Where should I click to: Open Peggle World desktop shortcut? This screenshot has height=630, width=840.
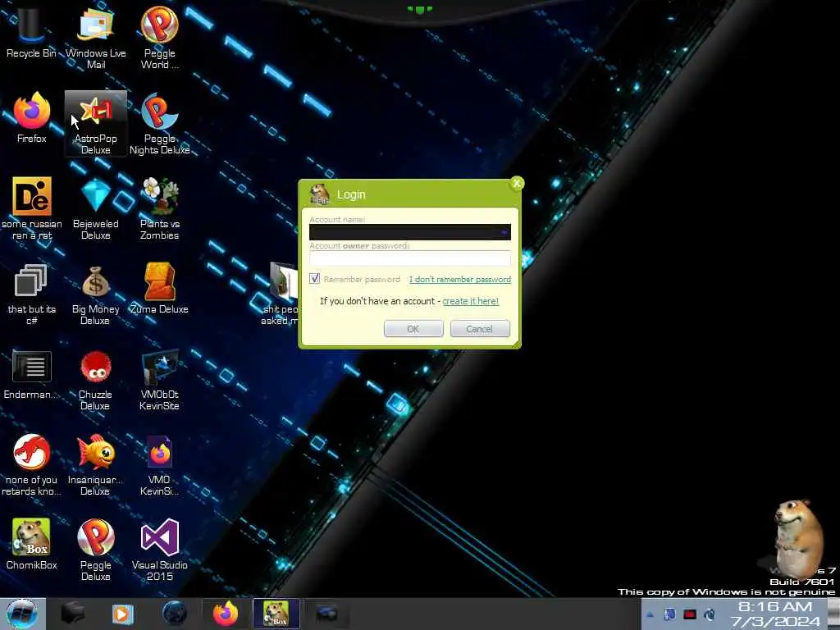[160, 38]
